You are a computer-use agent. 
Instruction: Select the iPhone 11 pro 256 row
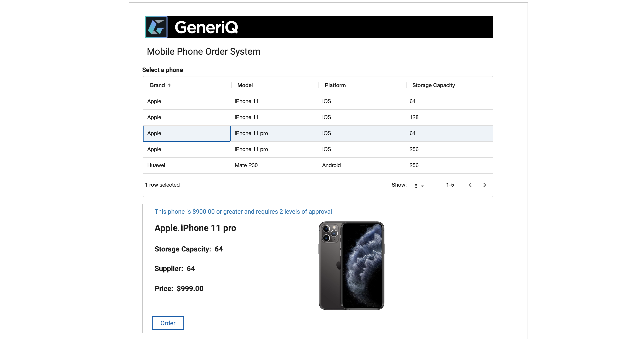pos(318,149)
